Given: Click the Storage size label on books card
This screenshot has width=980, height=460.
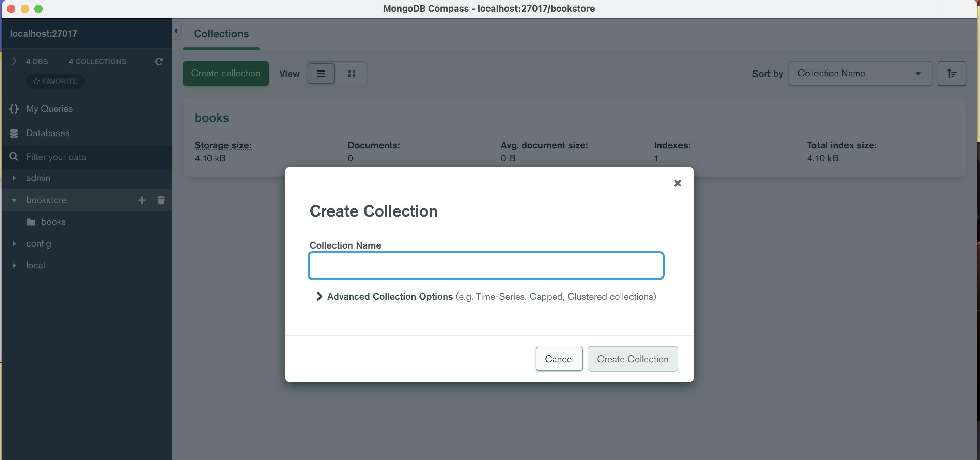Looking at the screenshot, I should (x=223, y=145).
